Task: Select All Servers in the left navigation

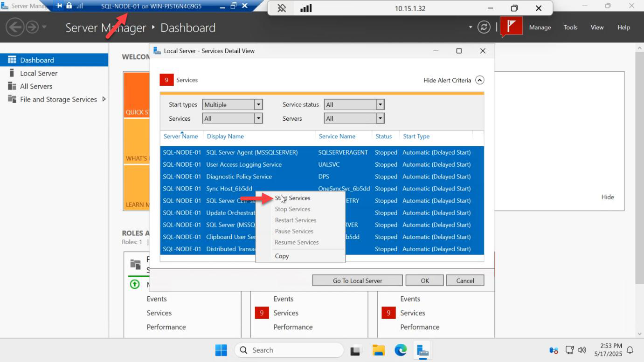Action: (x=54, y=86)
